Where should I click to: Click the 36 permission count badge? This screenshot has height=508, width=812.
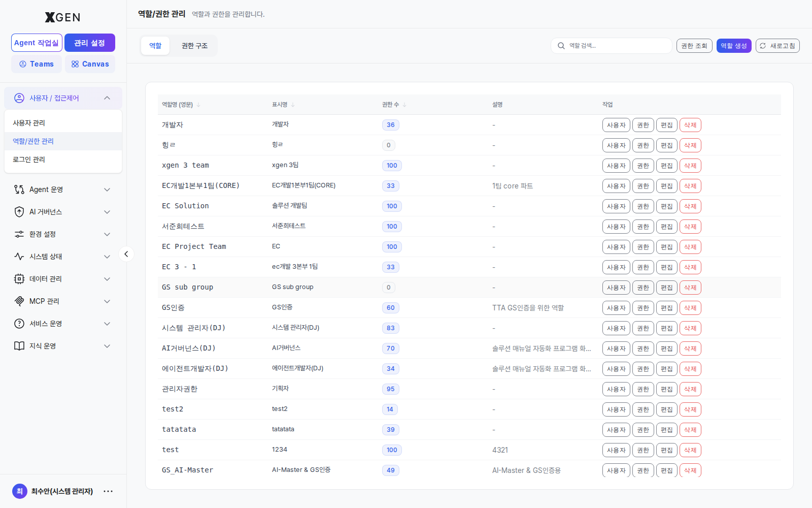click(391, 125)
